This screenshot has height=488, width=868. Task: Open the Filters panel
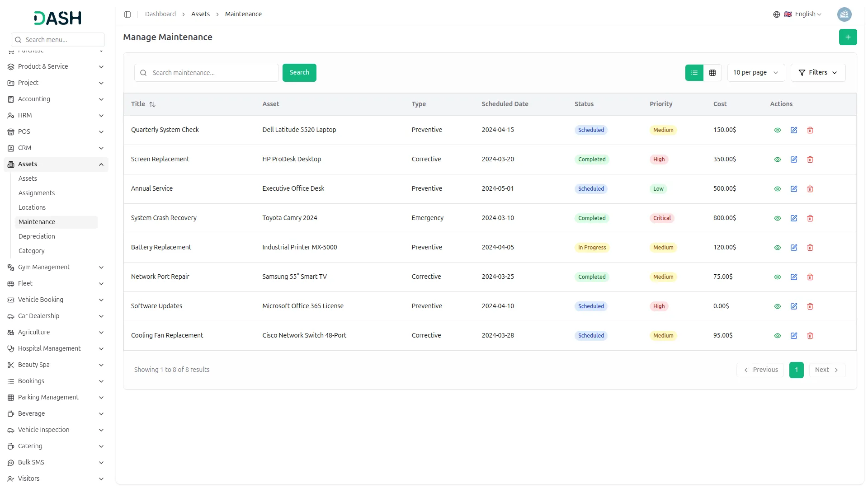click(818, 72)
